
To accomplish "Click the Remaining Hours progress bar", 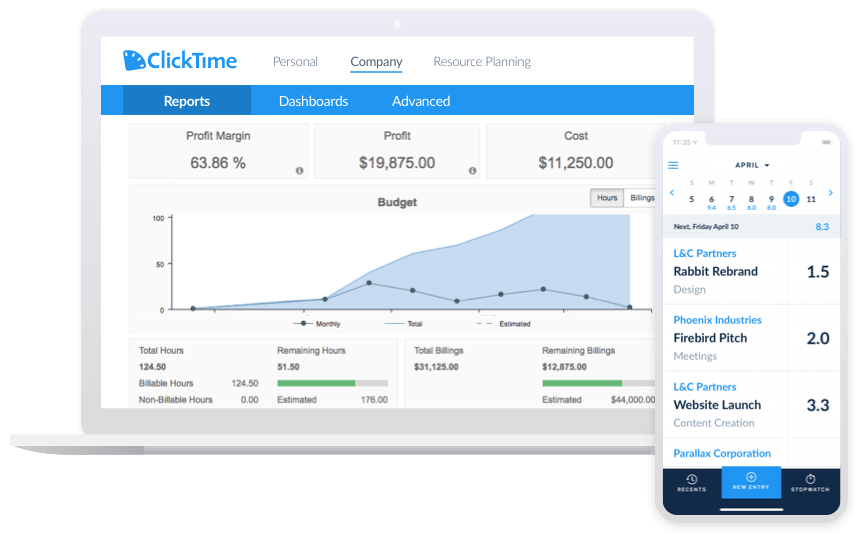I will (x=332, y=383).
